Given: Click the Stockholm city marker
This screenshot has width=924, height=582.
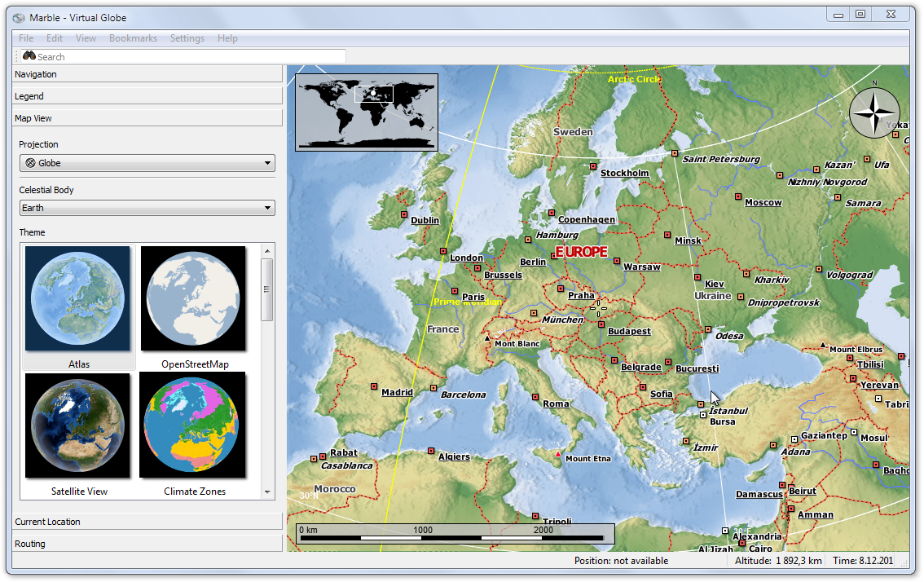Looking at the screenshot, I should 593,166.
